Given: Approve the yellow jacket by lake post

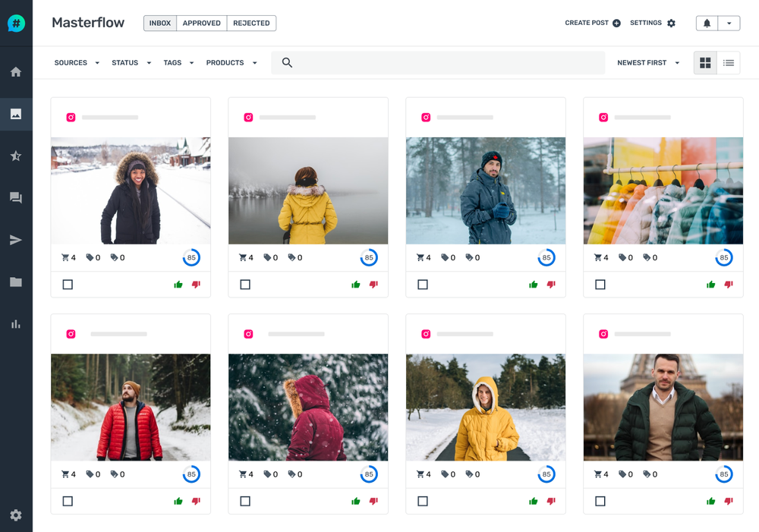Looking at the screenshot, I should coord(356,284).
